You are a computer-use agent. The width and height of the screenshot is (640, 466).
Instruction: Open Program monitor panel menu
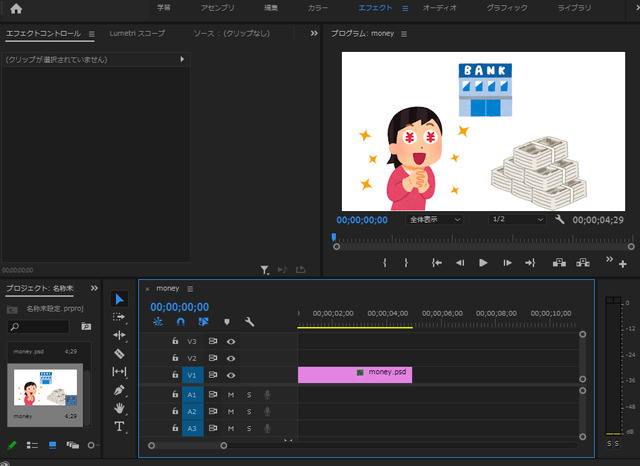click(404, 34)
